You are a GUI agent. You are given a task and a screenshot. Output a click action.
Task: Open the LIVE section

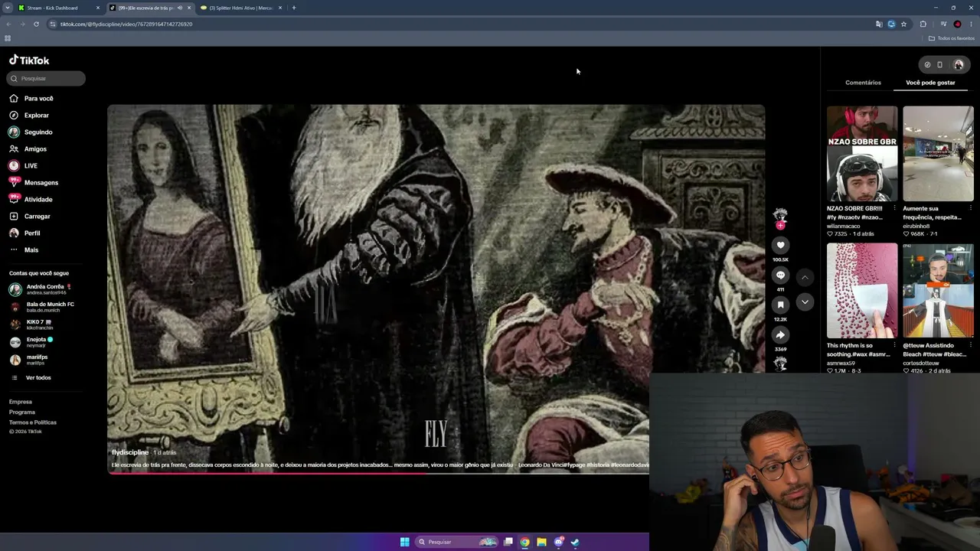(x=24, y=166)
